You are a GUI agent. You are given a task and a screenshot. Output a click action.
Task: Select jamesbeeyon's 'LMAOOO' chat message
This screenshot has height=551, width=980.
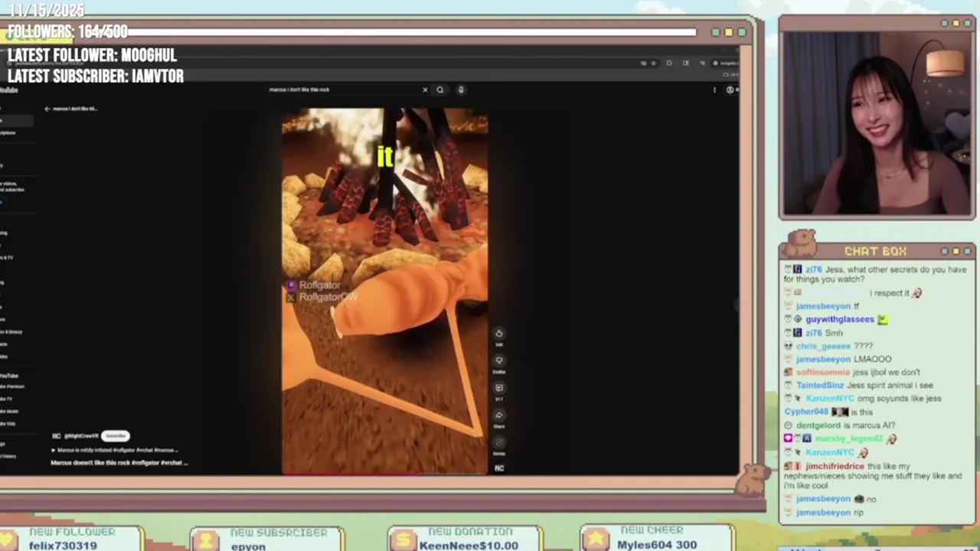pos(838,359)
